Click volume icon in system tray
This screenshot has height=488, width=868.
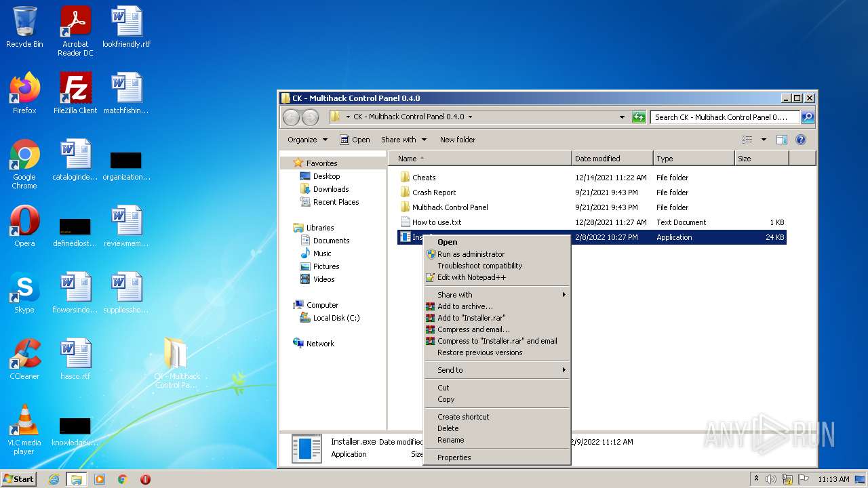point(771,479)
